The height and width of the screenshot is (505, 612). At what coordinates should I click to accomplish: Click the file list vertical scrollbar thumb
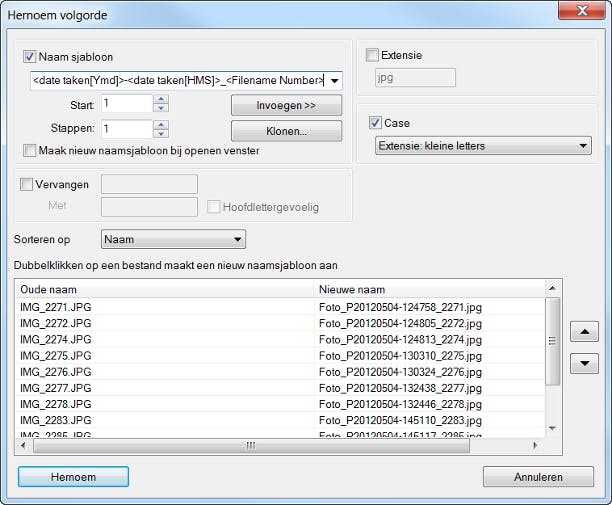coord(552,341)
